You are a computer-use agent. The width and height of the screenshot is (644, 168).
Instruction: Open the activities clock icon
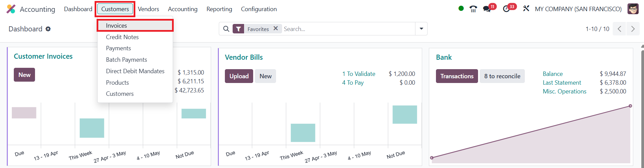506,9
